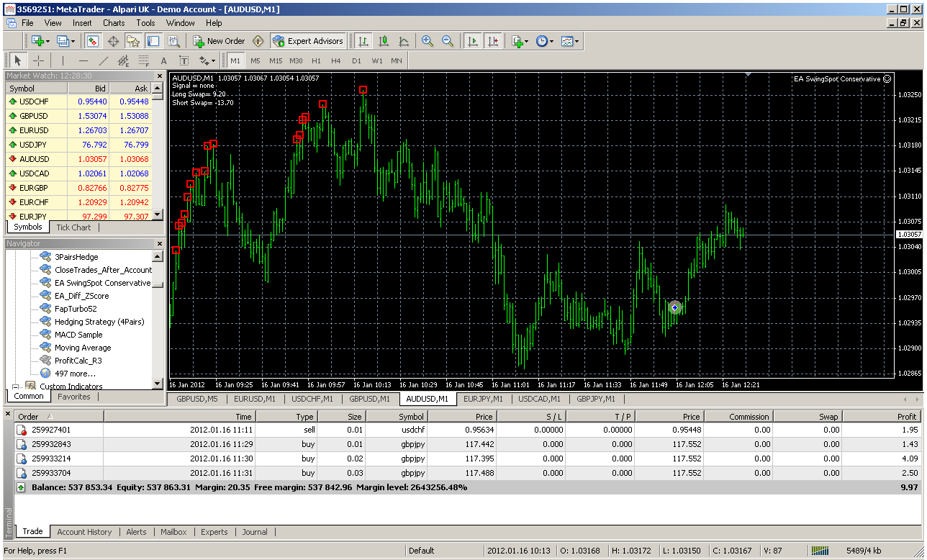This screenshot has width=927, height=560.
Task: Select the Crosshair tool
Action: click(38, 60)
